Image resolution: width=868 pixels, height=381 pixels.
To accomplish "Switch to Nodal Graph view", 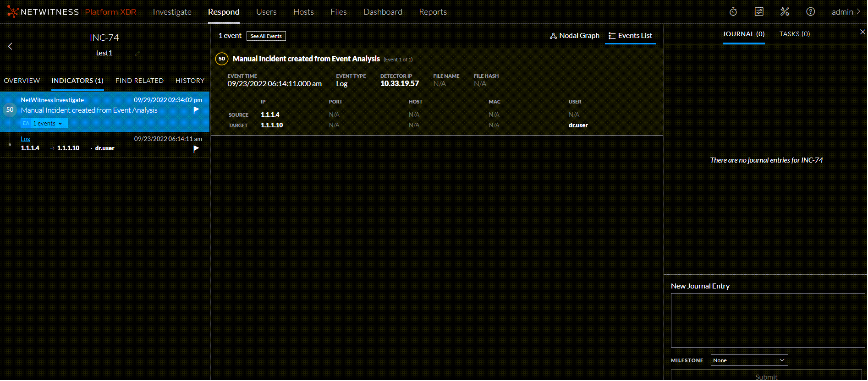I will click(575, 36).
